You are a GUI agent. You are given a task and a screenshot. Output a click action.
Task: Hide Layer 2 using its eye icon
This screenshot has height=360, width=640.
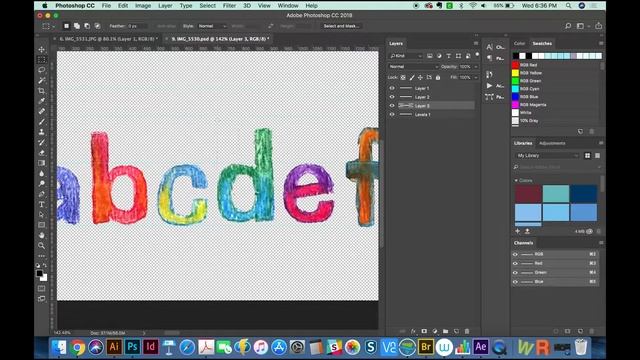click(x=392, y=97)
